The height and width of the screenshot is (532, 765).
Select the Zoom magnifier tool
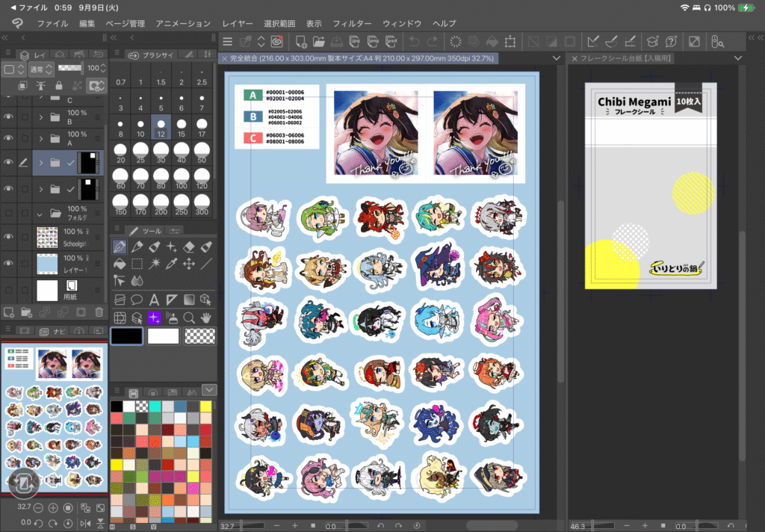189,318
